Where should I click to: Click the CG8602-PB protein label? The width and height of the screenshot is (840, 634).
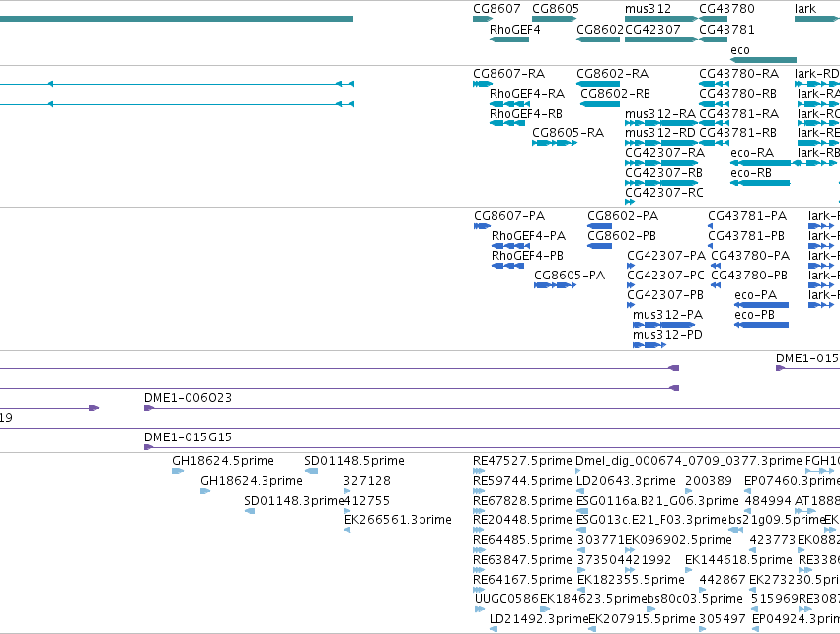coord(622,236)
